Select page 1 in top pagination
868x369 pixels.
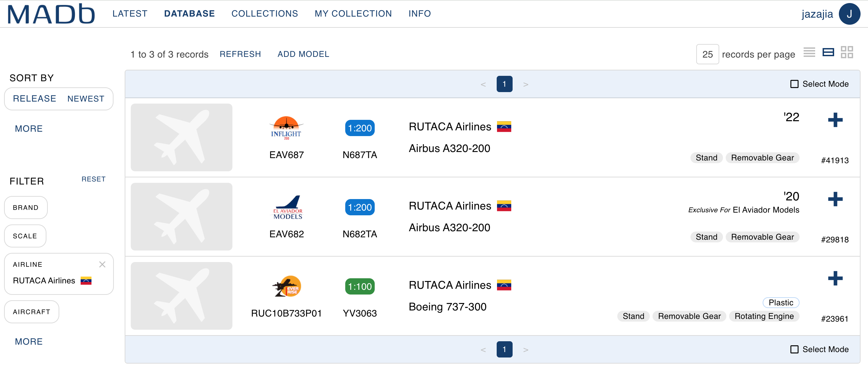504,84
